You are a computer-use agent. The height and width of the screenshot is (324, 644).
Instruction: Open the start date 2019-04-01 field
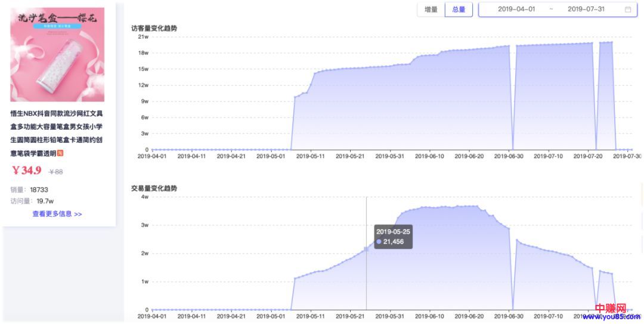coord(518,10)
